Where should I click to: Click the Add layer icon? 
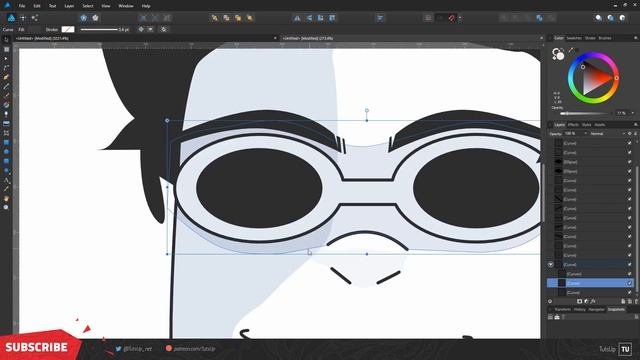[623, 302]
